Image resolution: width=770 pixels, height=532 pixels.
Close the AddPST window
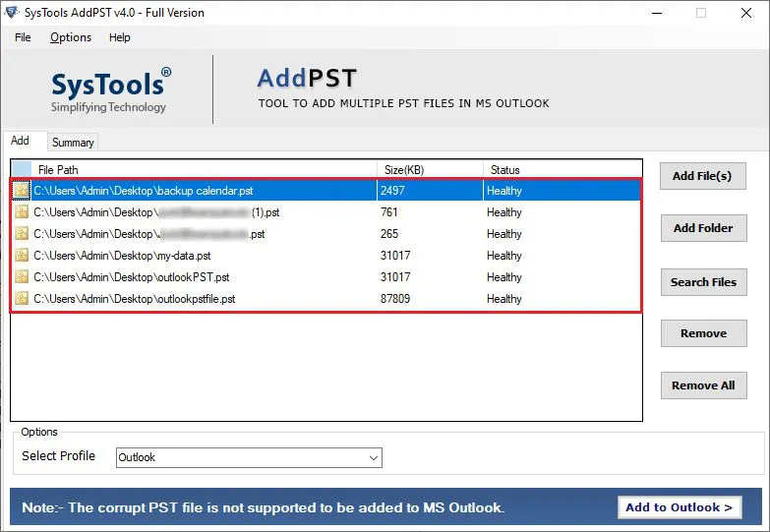pos(746,13)
